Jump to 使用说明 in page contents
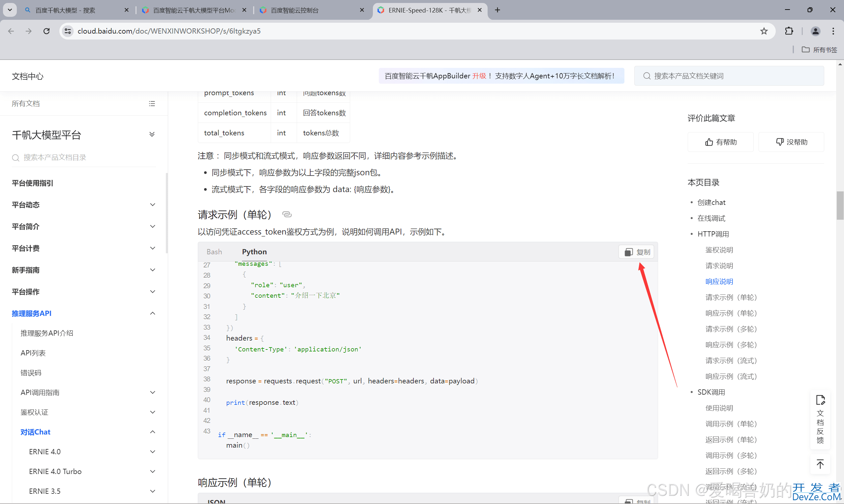This screenshot has height=504, width=844. tap(719, 408)
